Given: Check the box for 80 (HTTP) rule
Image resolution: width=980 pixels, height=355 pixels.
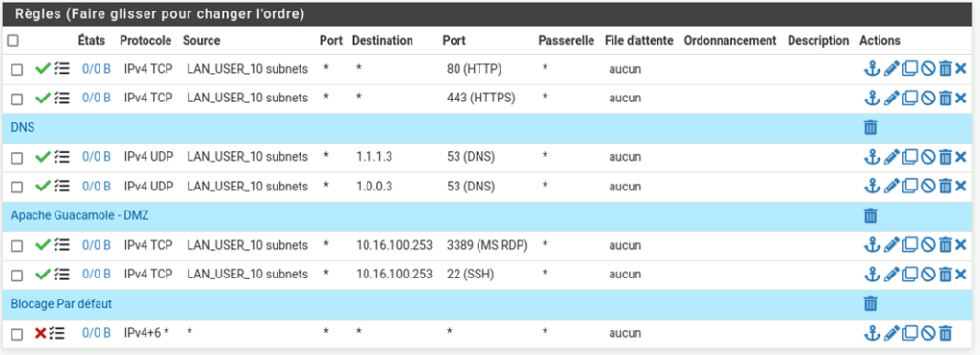Looking at the screenshot, I should pyautogui.click(x=17, y=70).
